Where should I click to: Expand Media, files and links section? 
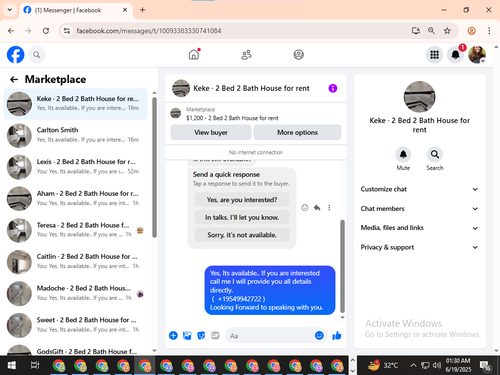coord(419,228)
